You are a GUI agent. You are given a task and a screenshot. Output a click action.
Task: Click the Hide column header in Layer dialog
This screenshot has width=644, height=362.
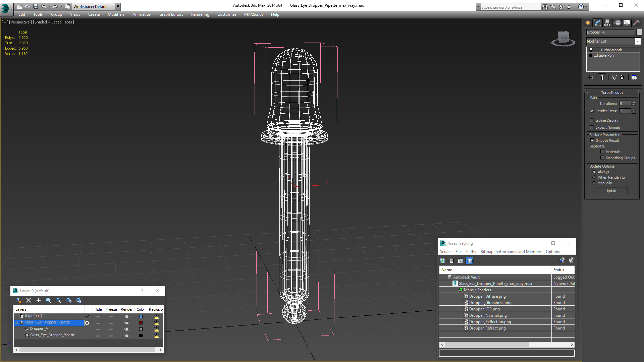tap(98, 309)
